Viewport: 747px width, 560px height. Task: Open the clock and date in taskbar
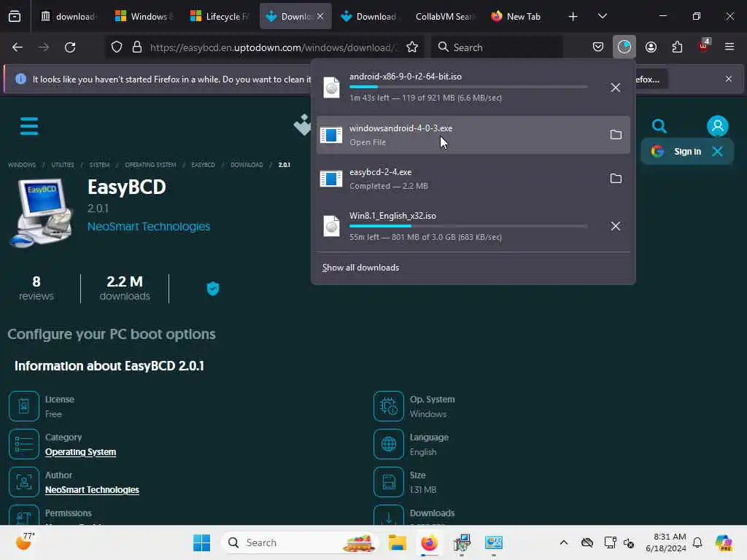(x=666, y=542)
